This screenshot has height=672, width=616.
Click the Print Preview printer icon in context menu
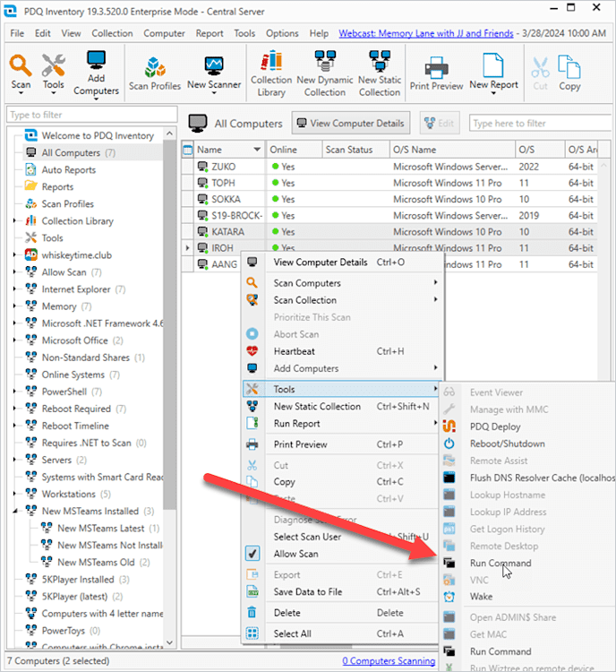coord(252,444)
